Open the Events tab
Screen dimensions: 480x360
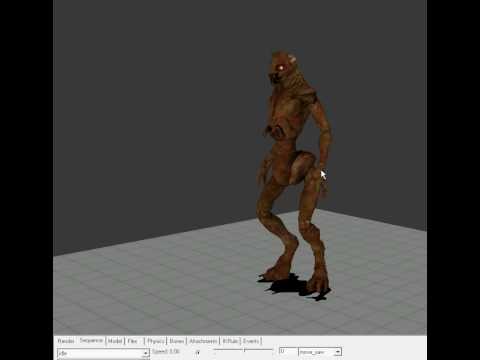coord(251,341)
